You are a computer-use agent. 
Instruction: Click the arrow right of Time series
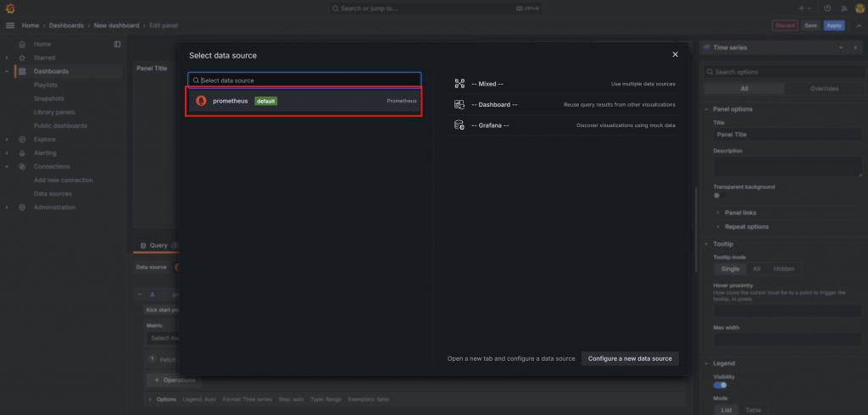click(854, 47)
